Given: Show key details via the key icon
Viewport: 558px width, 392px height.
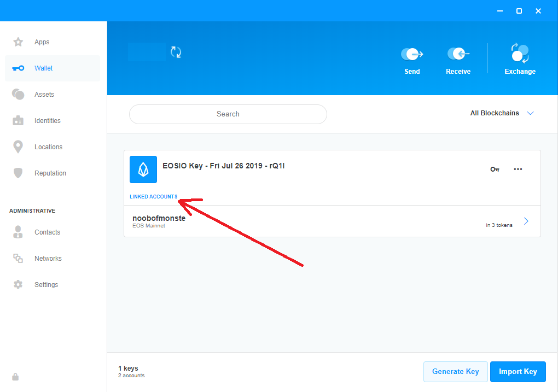Looking at the screenshot, I should tap(495, 169).
